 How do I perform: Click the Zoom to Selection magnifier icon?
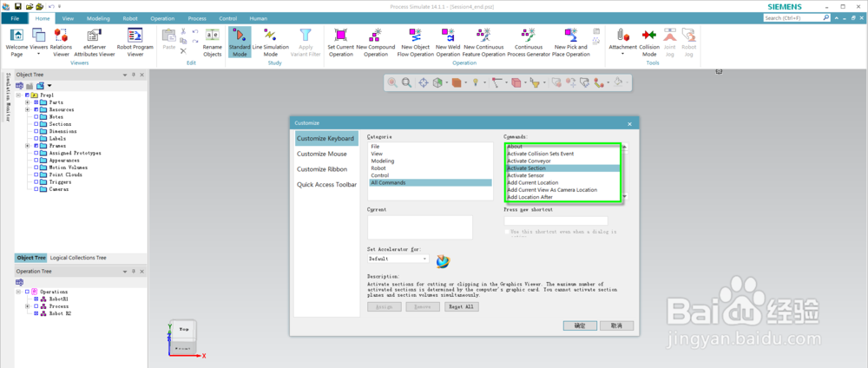pos(392,82)
